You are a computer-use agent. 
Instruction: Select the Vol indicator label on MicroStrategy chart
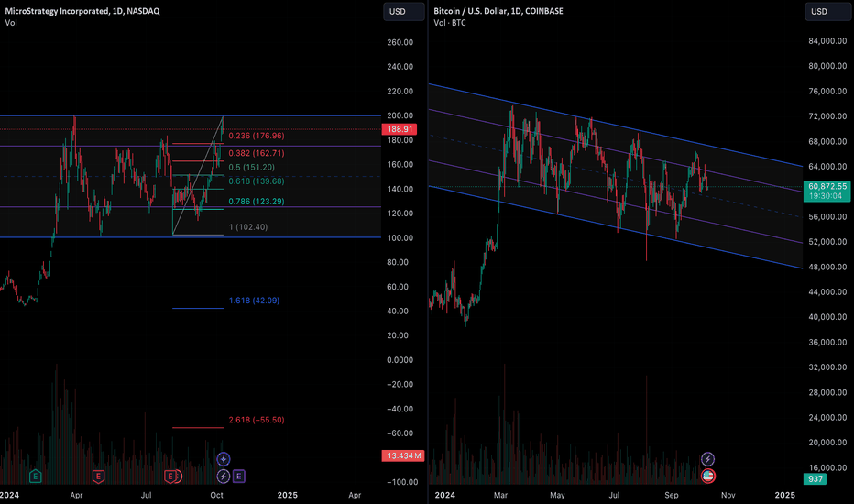point(9,24)
